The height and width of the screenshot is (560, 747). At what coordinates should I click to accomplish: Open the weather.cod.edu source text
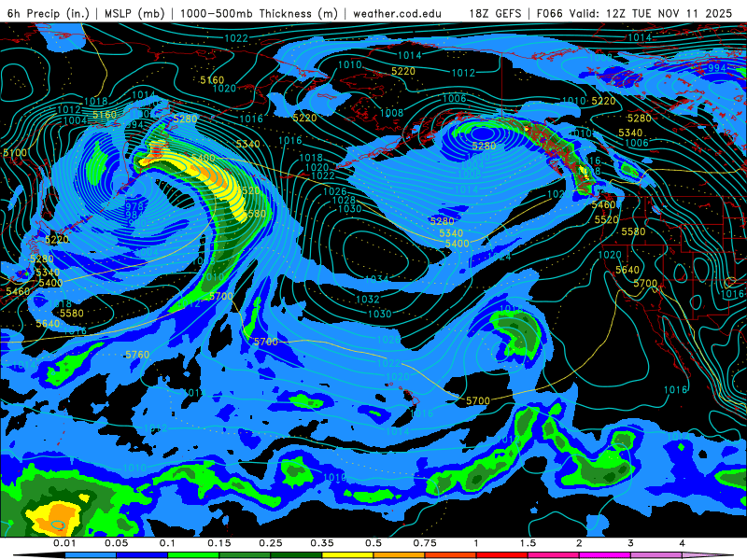point(397,13)
